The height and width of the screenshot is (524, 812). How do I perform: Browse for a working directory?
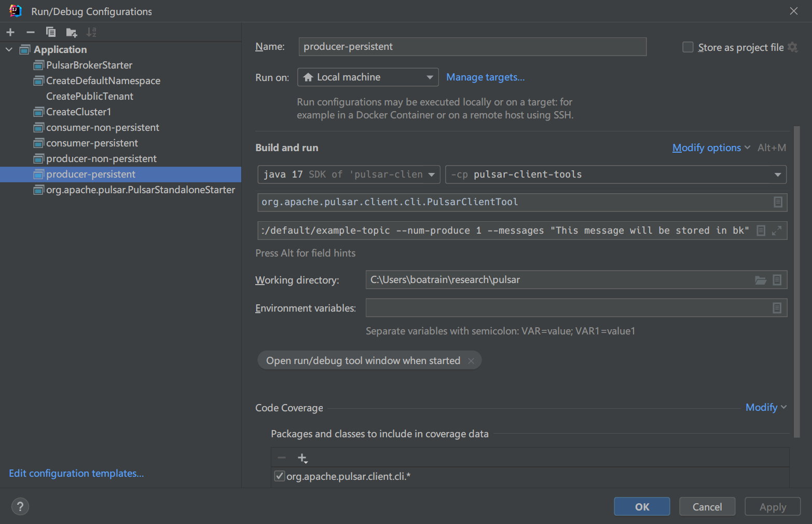tap(761, 280)
